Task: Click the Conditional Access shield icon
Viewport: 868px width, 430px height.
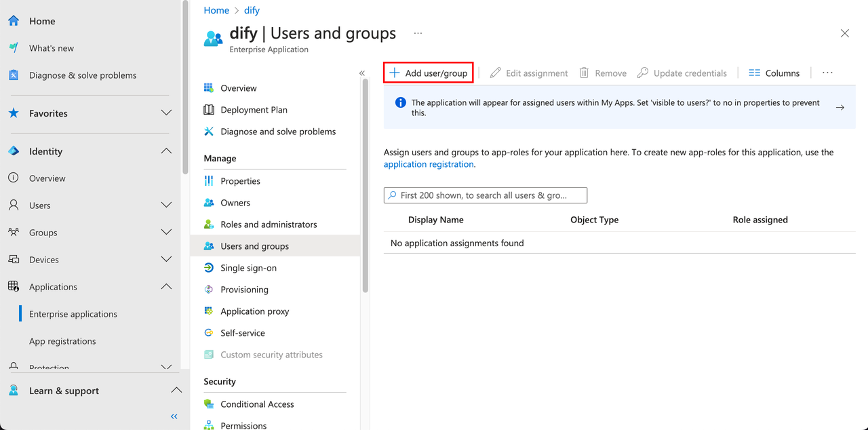Action: tap(209, 404)
